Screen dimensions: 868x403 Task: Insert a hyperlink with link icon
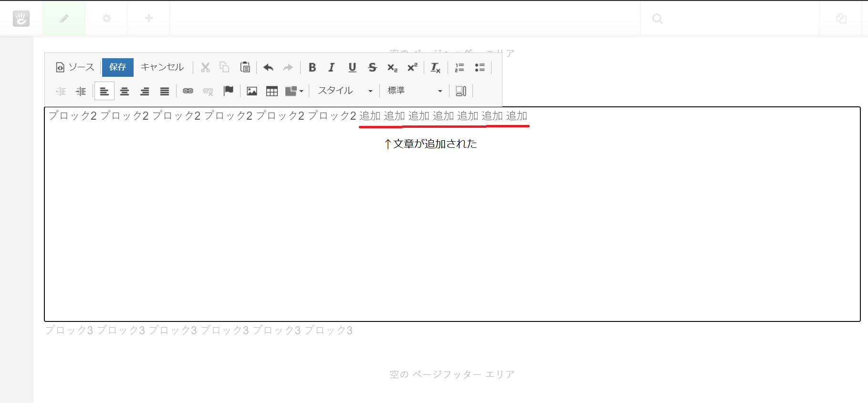[x=188, y=91]
